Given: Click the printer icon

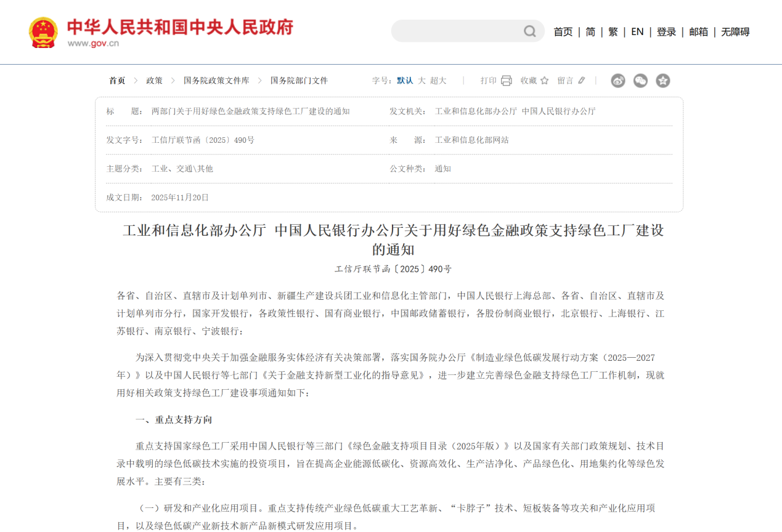Looking at the screenshot, I should click(507, 81).
